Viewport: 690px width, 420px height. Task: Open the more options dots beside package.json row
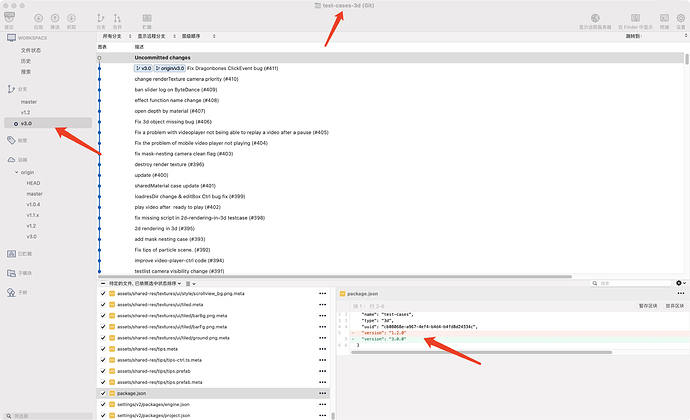point(323,393)
